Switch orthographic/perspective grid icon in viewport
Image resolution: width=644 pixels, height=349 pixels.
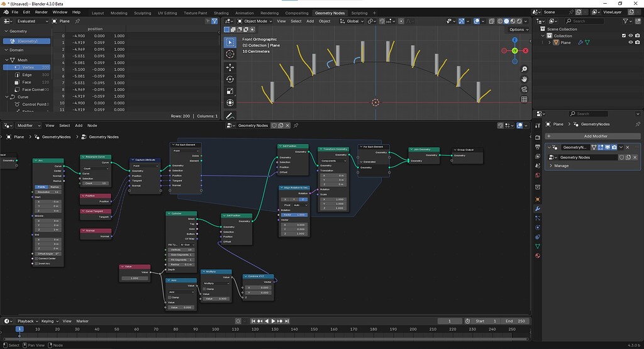click(x=524, y=99)
